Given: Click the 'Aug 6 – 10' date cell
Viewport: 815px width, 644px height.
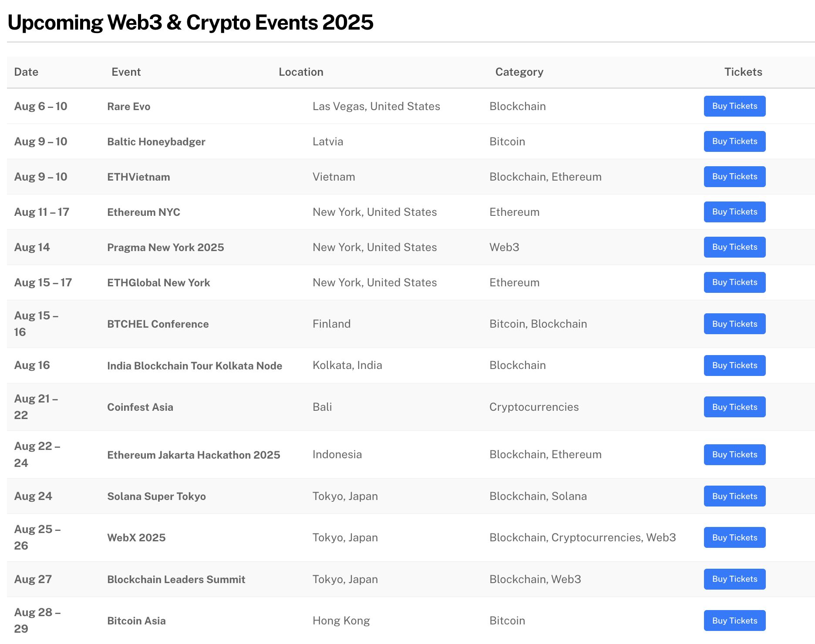Looking at the screenshot, I should (40, 107).
